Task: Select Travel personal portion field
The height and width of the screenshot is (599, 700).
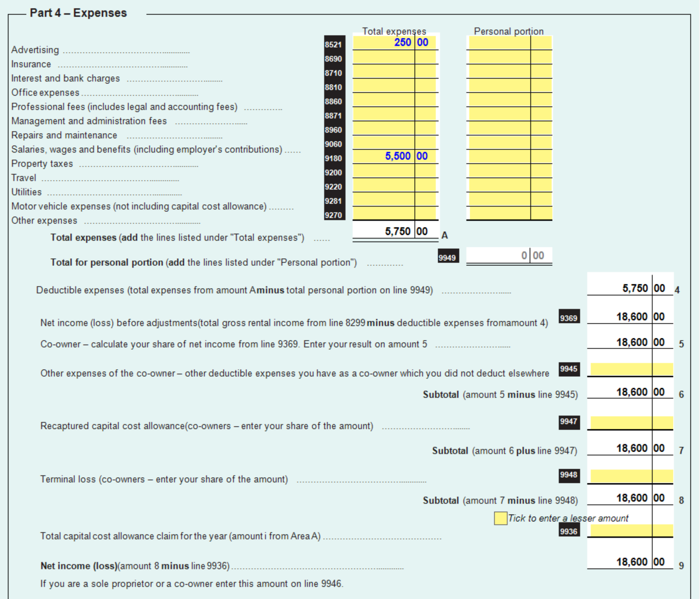Action: 509,171
